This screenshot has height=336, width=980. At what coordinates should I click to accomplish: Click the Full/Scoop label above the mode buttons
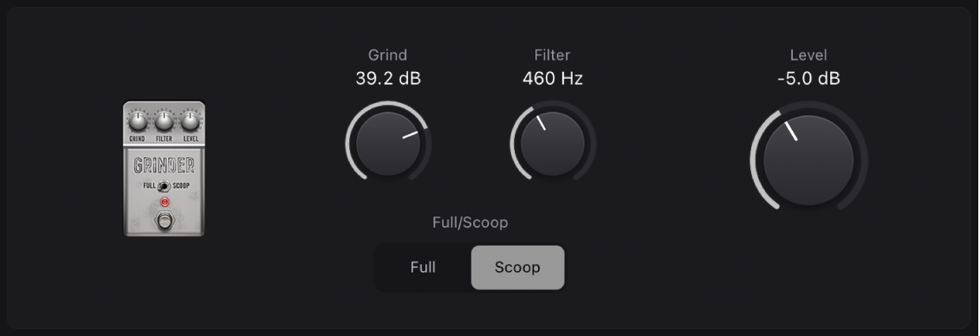pyautogui.click(x=470, y=223)
